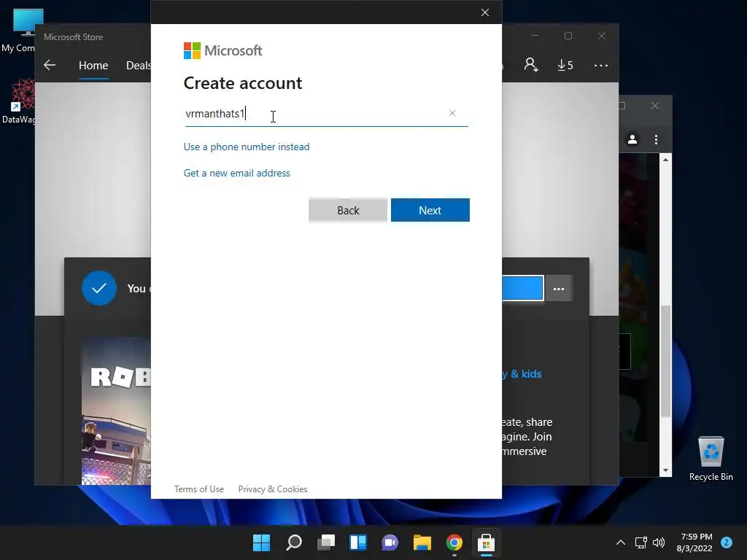
Task: Click the vertical scrollbar thumb in Chrome window
Action: coord(665,361)
